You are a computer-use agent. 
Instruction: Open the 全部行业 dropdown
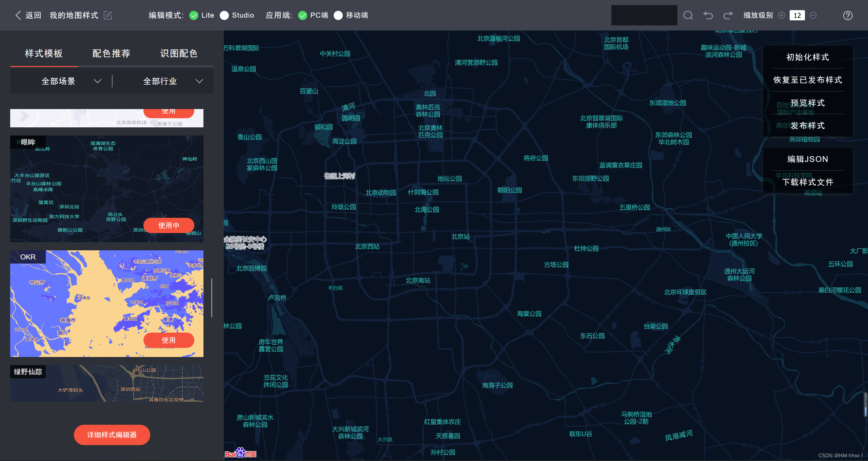163,81
